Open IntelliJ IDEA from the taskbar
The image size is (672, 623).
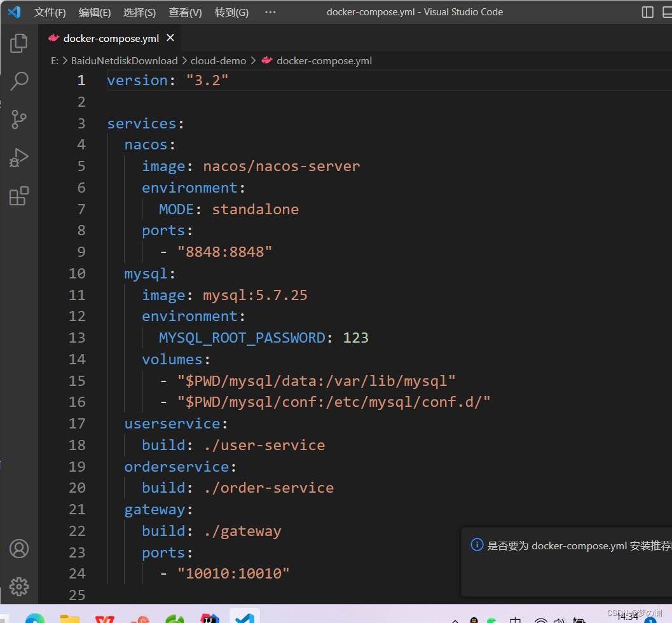tap(210, 619)
